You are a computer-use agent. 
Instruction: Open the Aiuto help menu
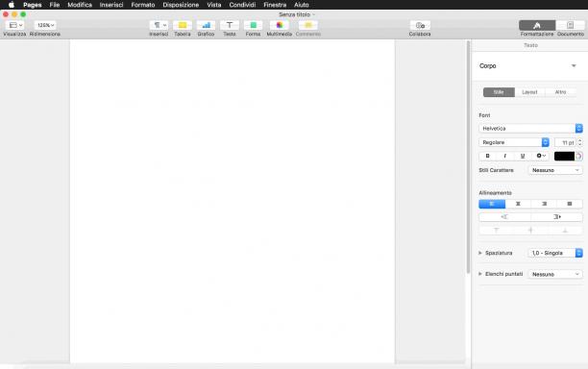(x=302, y=5)
